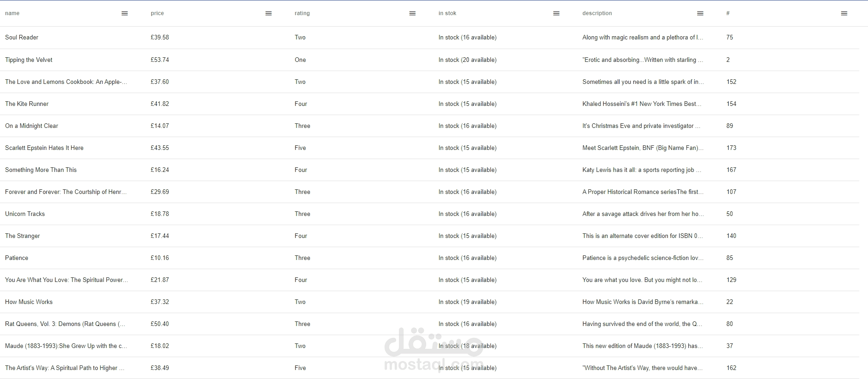Select Forever and Forever name cell
868x381 pixels.
point(66,192)
